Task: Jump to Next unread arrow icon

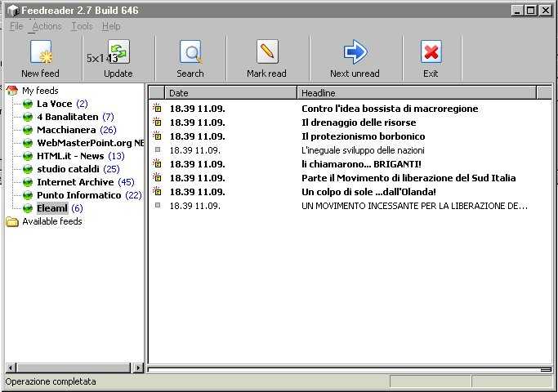Action: 355,52
